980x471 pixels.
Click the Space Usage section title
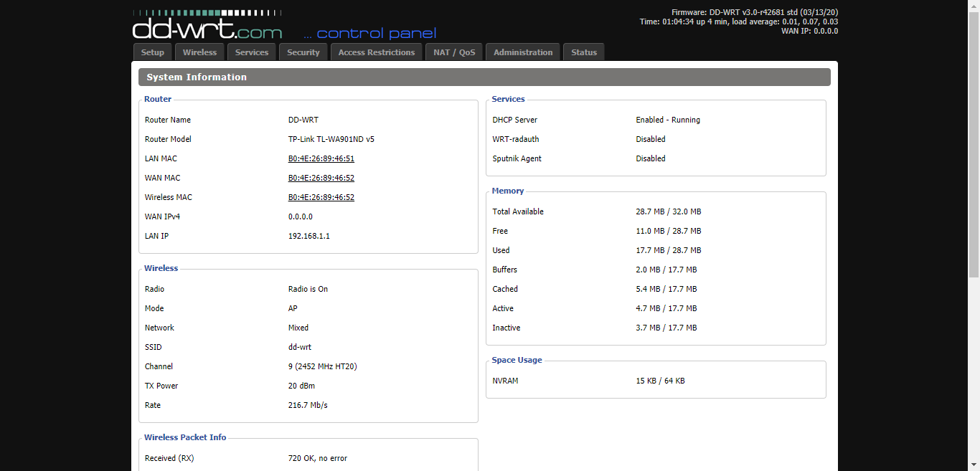click(517, 360)
